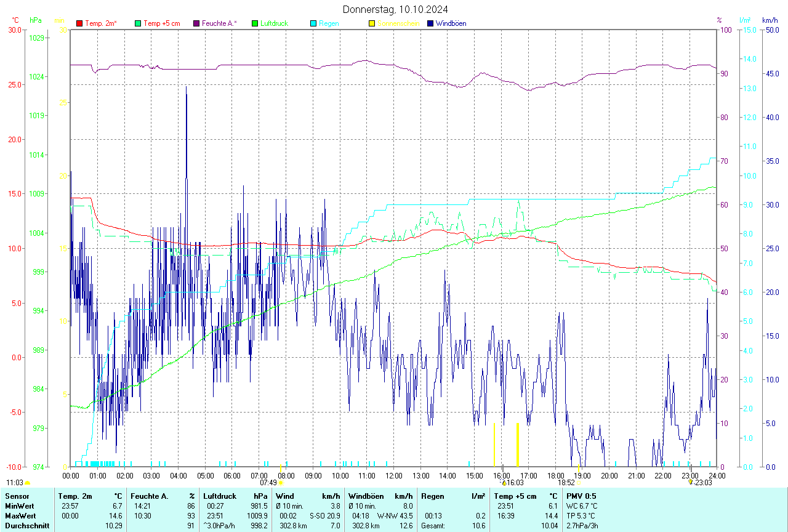Click the maximum humidity time 10:30

[142, 516]
